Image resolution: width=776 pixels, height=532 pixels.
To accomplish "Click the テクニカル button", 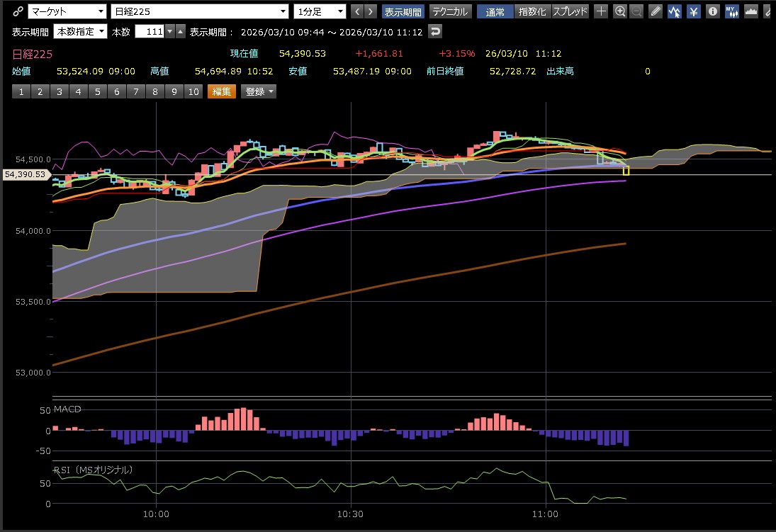I will pyautogui.click(x=450, y=11).
